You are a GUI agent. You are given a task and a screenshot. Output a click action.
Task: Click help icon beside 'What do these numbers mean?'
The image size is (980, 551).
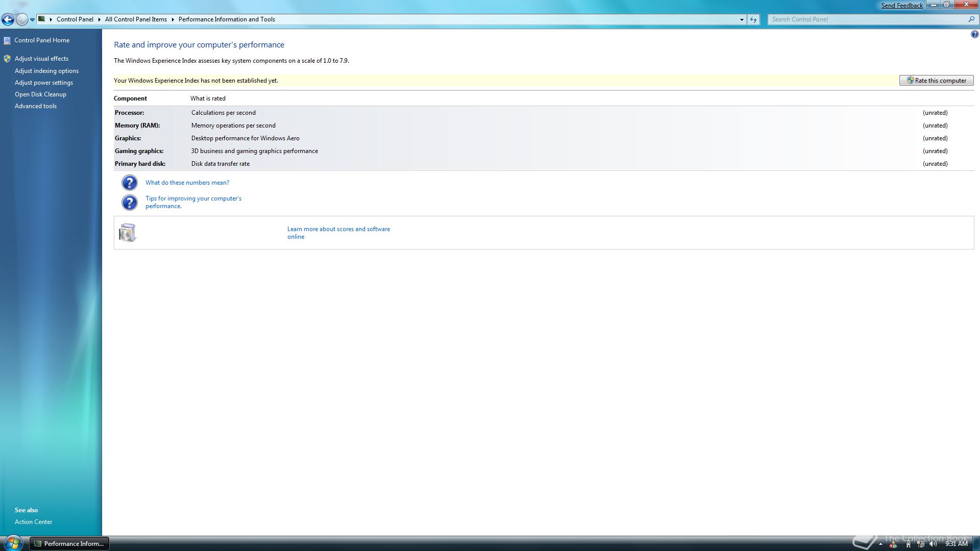pos(130,183)
